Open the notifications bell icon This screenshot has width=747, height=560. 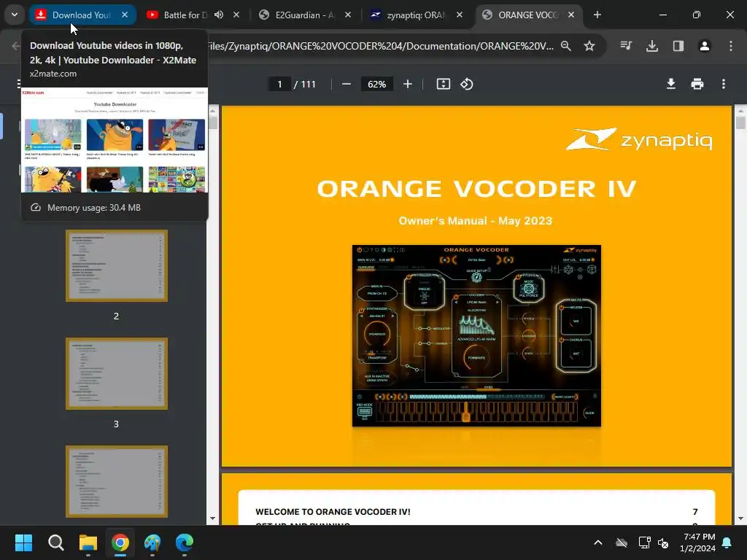click(727, 542)
